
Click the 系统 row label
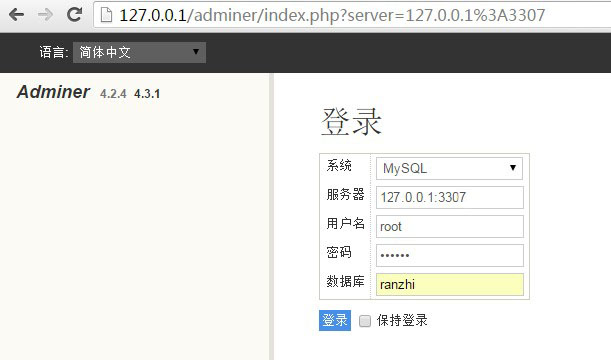coord(339,165)
